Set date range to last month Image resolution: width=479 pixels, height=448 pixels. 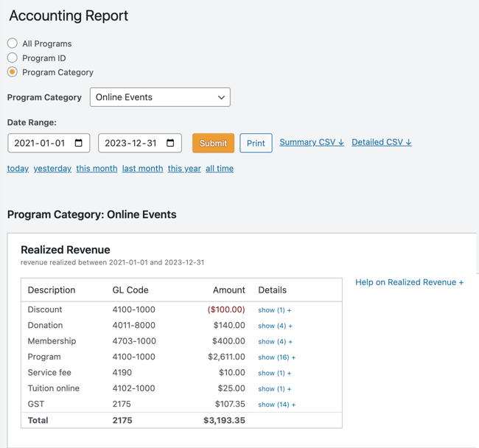(x=142, y=169)
